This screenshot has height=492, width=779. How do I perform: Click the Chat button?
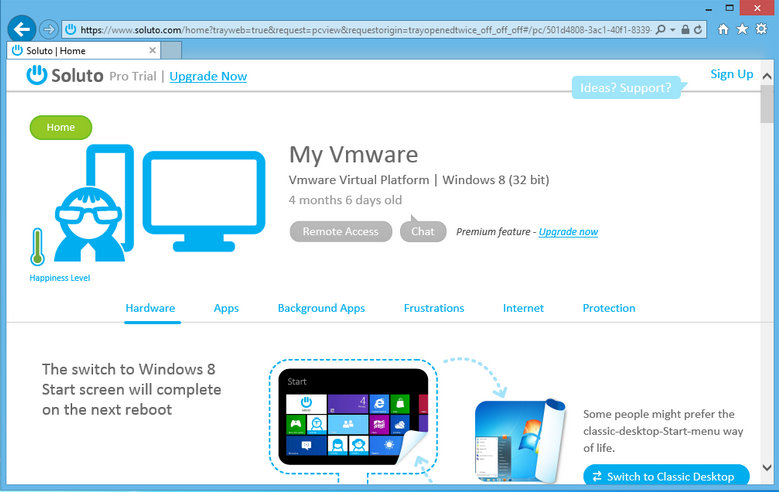pyautogui.click(x=423, y=232)
